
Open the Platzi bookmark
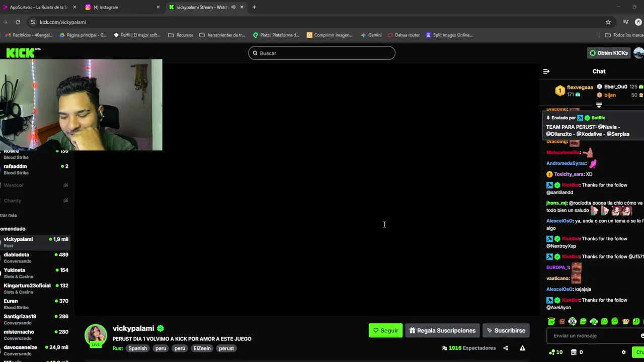pyautogui.click(x=276, y=35)
